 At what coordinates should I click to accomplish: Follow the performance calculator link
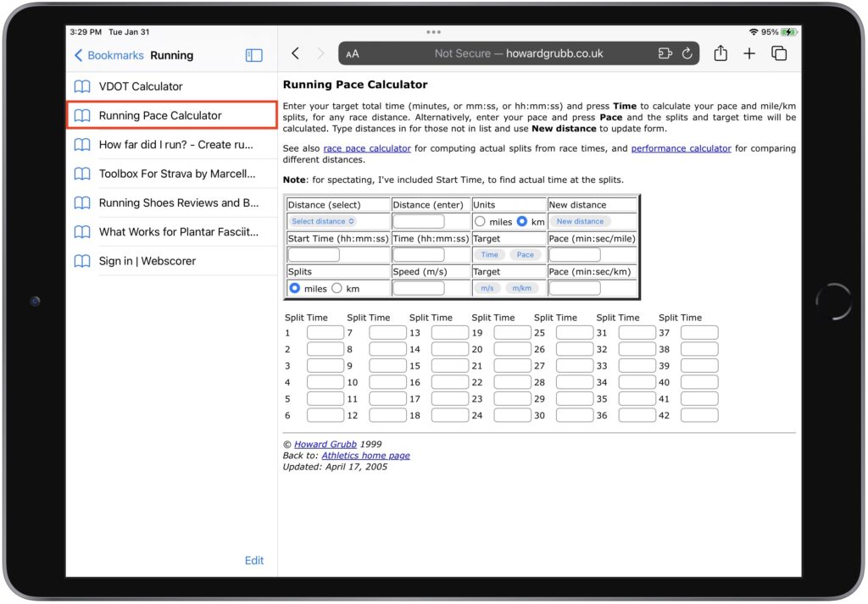pyautogui.click(x=681, y=148)
